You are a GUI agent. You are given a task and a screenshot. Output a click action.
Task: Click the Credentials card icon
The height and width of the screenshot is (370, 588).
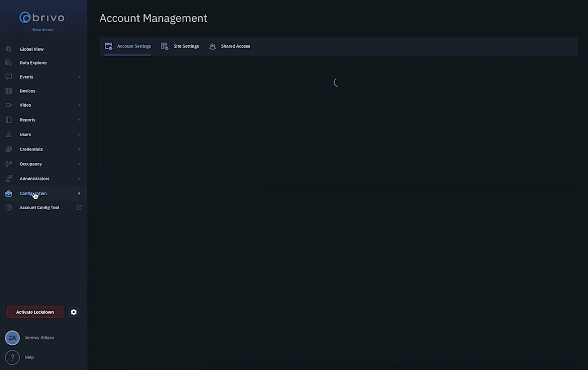pos(9,149)
